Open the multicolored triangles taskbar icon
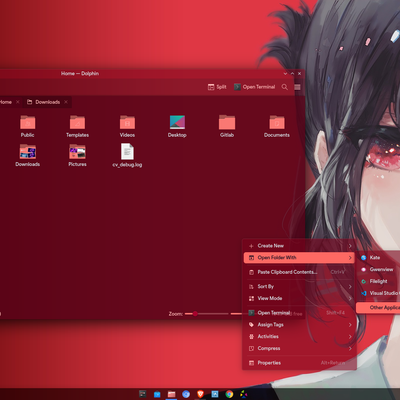400x400 pixels. tap(244, 394)
